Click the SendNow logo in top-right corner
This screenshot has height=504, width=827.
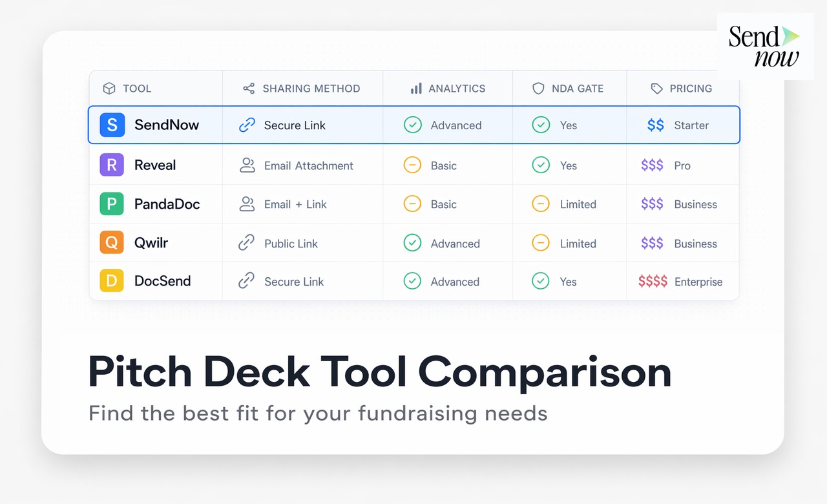[765, 45]
